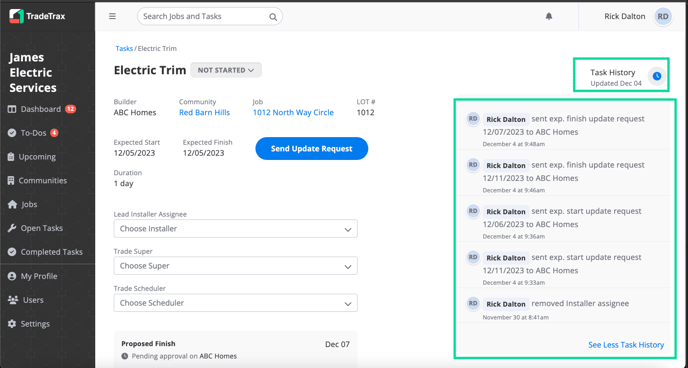688x368 pixels.
Task: Click the Search Jobs and Tasks field
Action: click(210, 16)
